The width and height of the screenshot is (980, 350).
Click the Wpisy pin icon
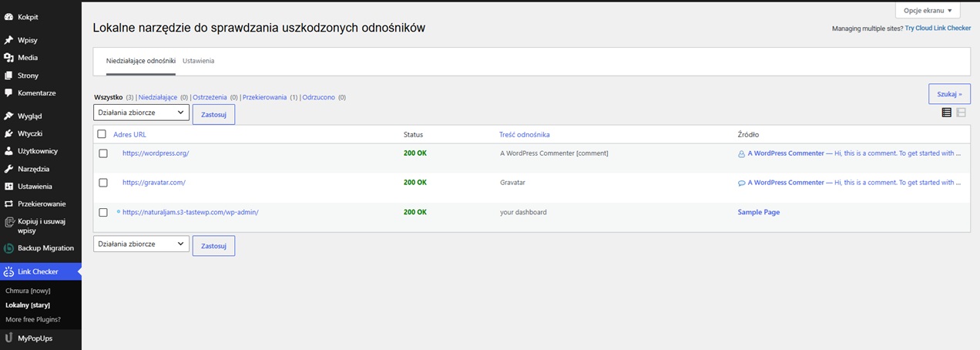click(8, 40)
